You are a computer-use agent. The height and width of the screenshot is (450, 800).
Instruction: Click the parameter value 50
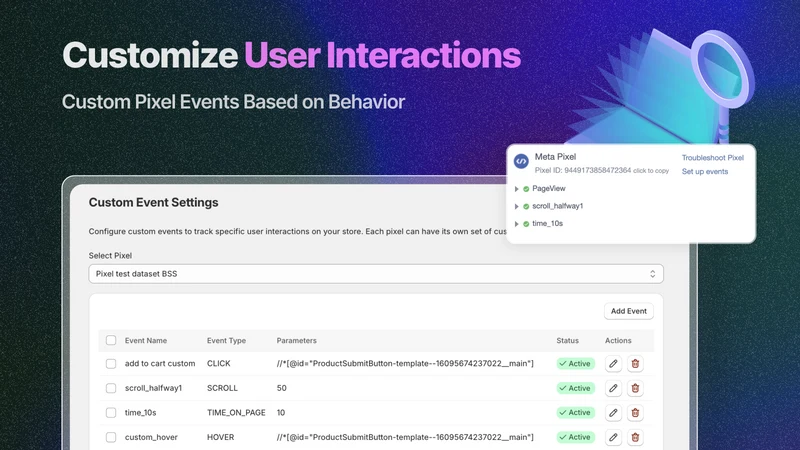point(282,388)
